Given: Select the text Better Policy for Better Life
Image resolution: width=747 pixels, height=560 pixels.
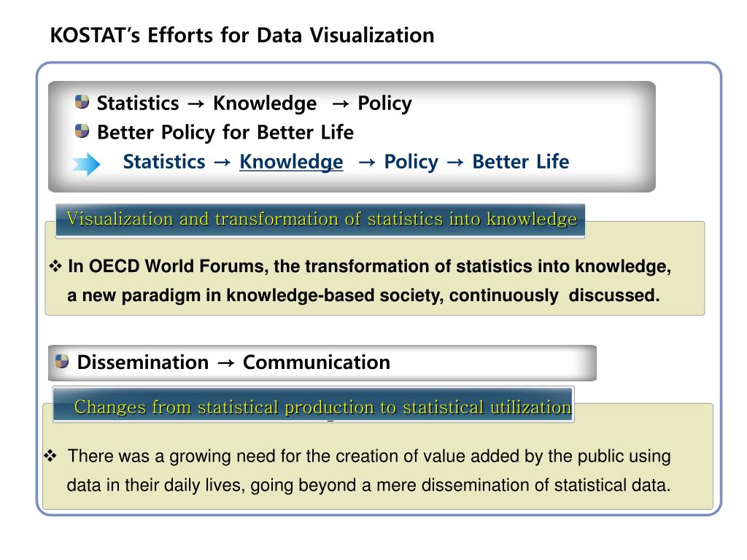Looking at the screenshot, I should pos(225,133).
